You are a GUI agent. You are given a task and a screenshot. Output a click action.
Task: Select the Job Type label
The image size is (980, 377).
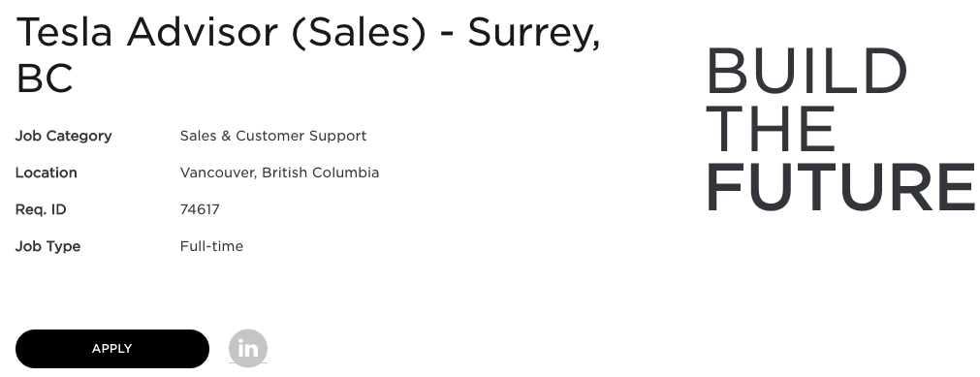click(47, 246)
